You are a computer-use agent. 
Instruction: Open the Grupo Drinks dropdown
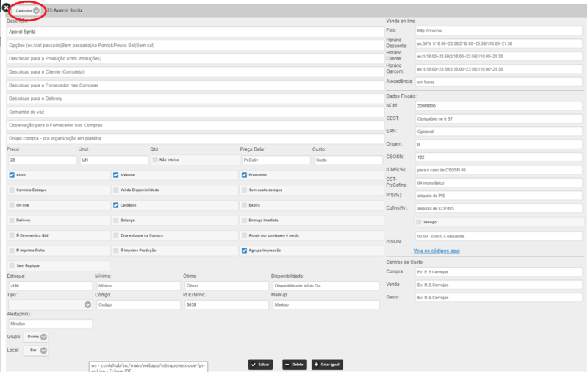[36, 337]
